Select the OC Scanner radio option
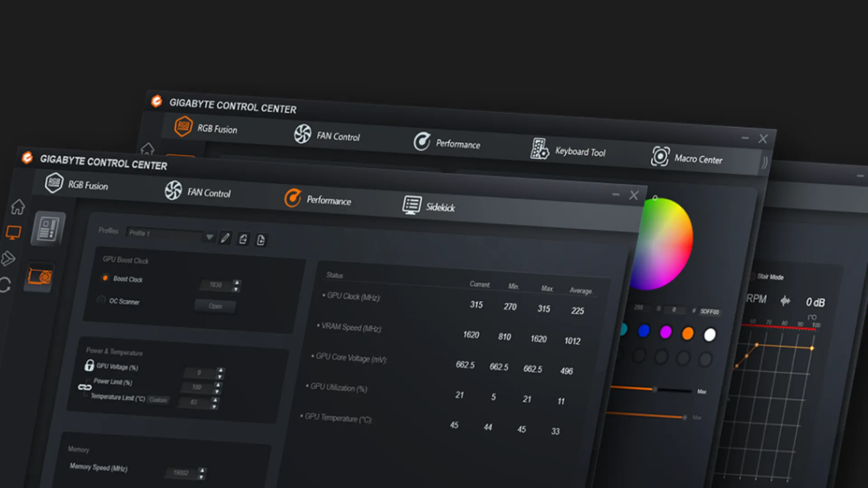Viewport: 868px width, 488px height. 101,300
